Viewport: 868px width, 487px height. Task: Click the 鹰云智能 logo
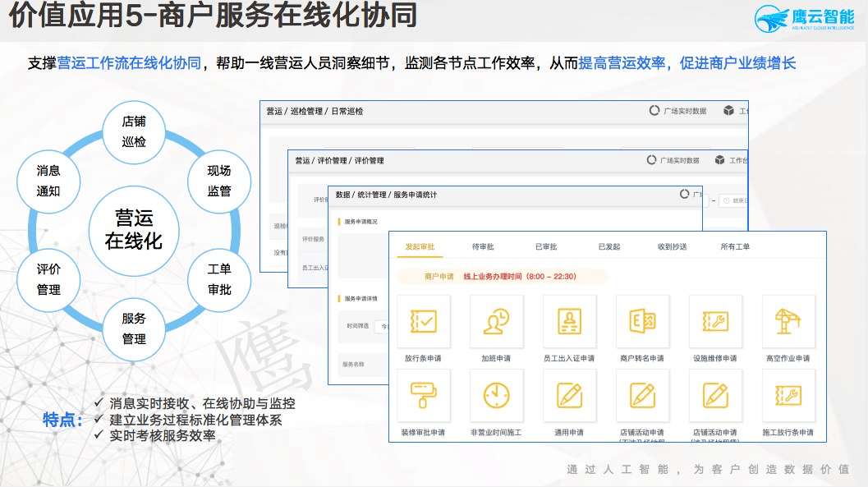(x=805, y=18)
